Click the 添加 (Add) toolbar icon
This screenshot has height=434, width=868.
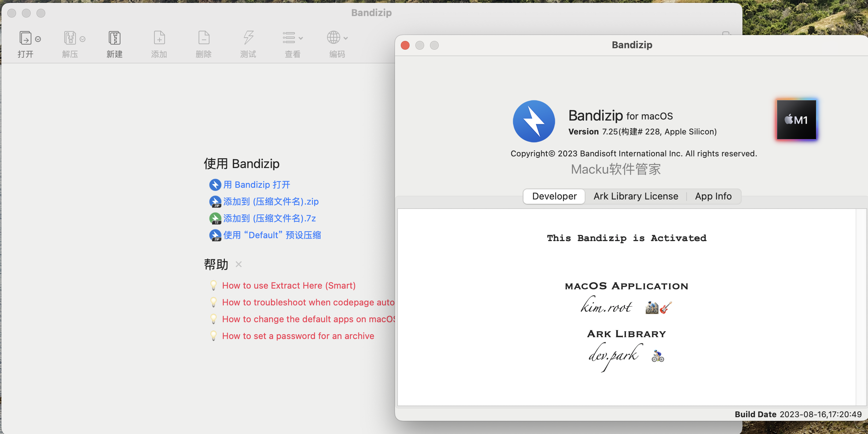pyautogui.click(x=159, y=38)
